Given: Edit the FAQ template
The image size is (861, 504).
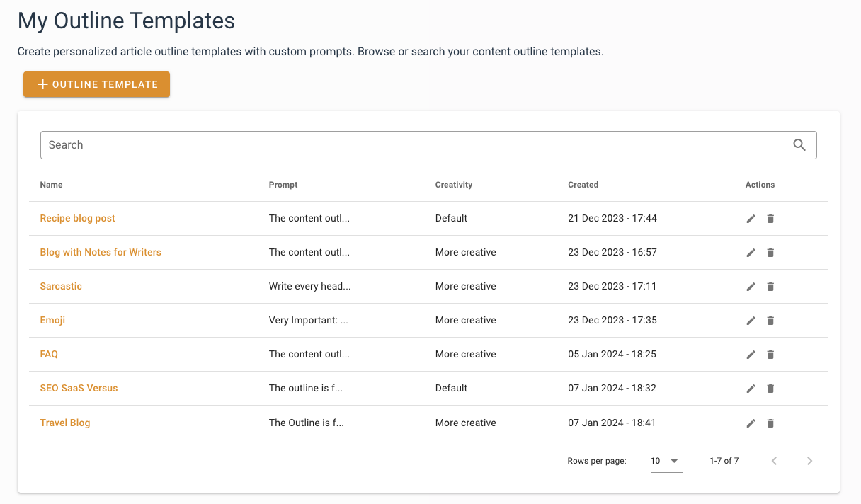Looking at the screenshot, I should (x=751, y=354).
